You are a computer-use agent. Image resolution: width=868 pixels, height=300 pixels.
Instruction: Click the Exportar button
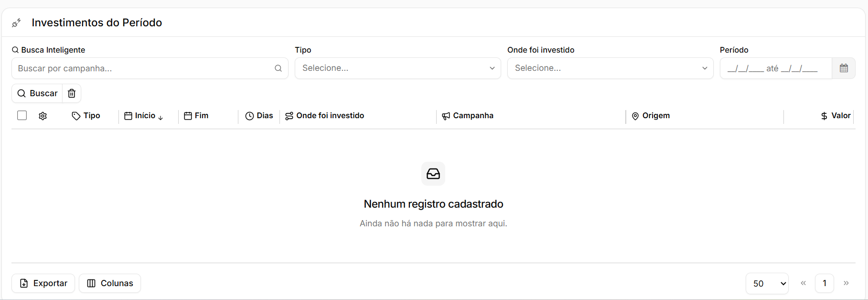click(43, 283)
